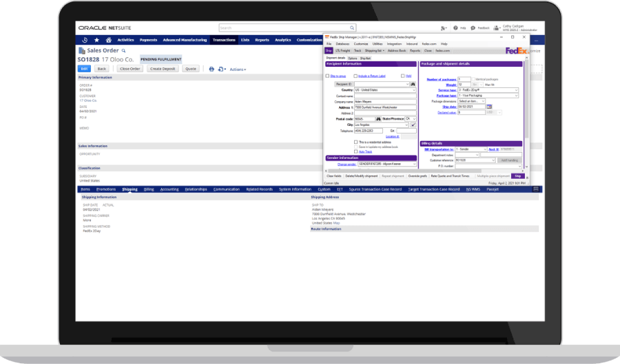This screenshot has height=364, width=620.
Task: Open Address Book in FedEx toolbar
Action: coord(397,50)
